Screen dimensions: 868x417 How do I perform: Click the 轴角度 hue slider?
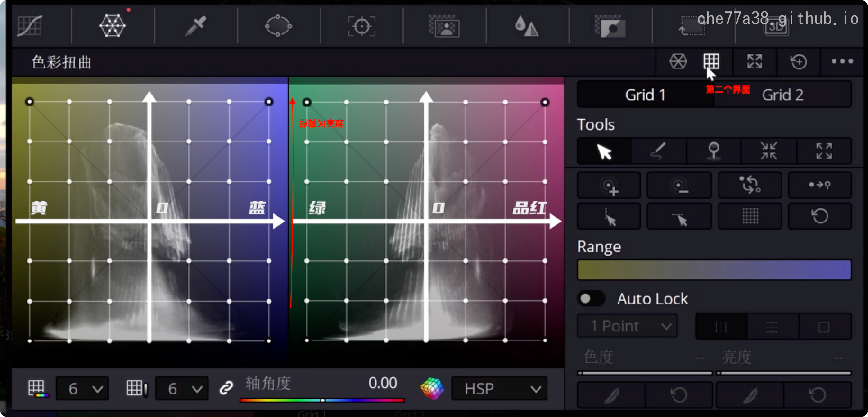[322, 400]
